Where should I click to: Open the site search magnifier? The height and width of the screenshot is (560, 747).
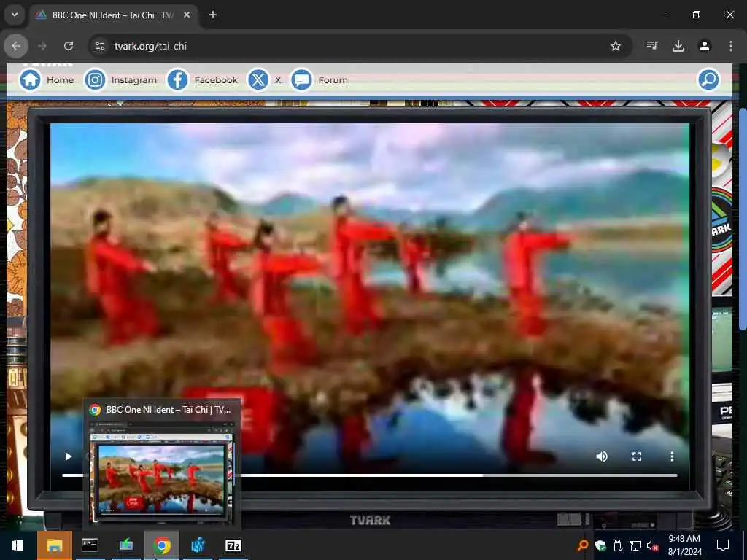pyautogui.click(x=709, y=79)
